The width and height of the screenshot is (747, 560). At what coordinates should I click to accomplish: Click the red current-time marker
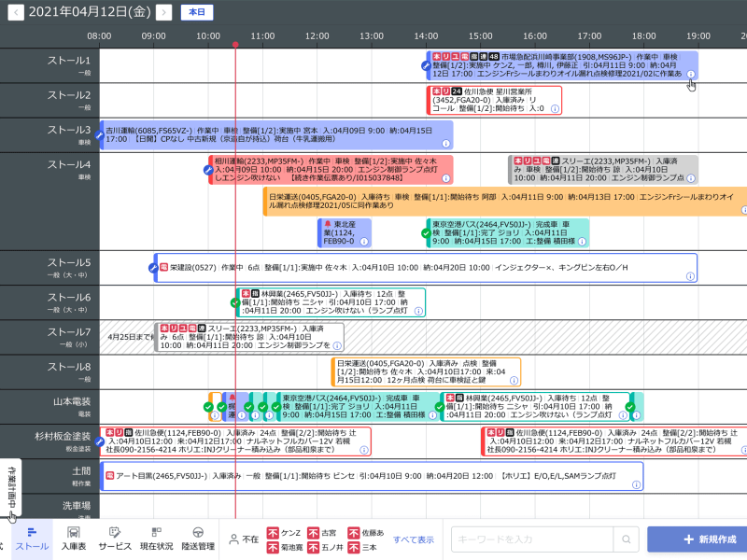235,44
